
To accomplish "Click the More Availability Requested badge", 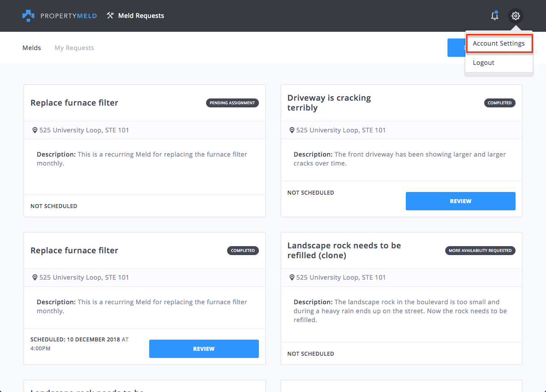I will click(x=480, y=251).
